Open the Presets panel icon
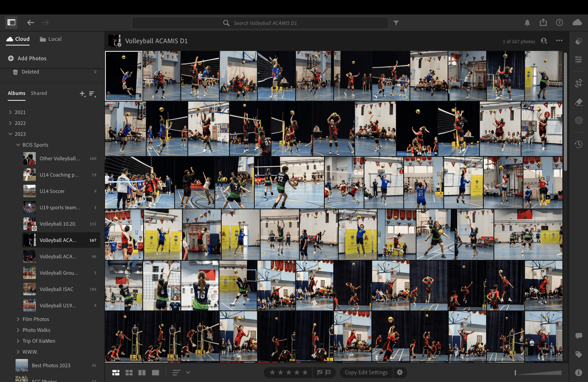 pos(578,41)
